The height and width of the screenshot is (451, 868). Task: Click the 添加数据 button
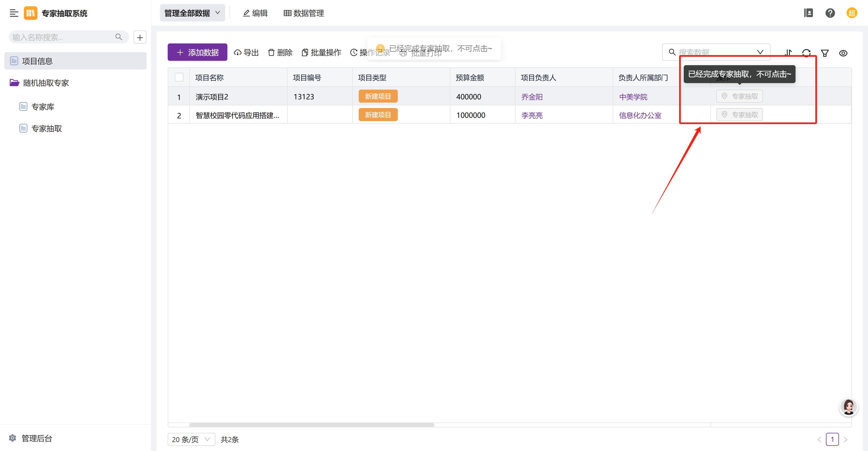click(x=198, y=52)
